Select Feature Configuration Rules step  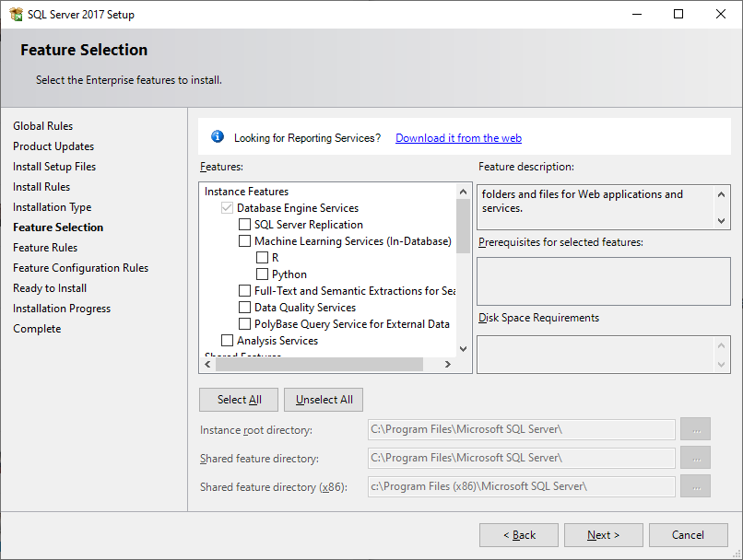coord(80,268)
